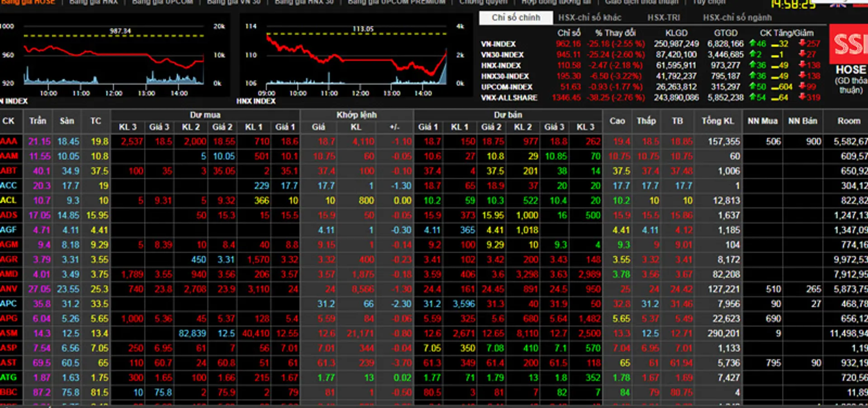Image resolution: width=868 pixels, height=408 pixels.
Task: Open stock ticker ACC
Action: tap(9, 185)
